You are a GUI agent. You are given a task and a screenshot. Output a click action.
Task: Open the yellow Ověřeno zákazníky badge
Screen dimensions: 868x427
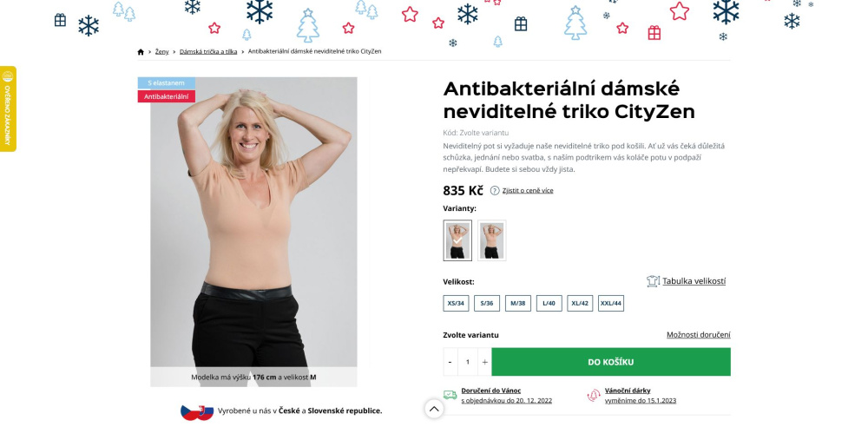coord(8,108)
